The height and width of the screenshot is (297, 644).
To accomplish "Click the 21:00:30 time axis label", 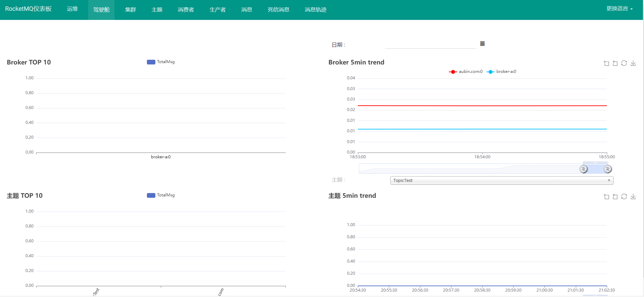I will pyautogui.click(x=545, y=290).
